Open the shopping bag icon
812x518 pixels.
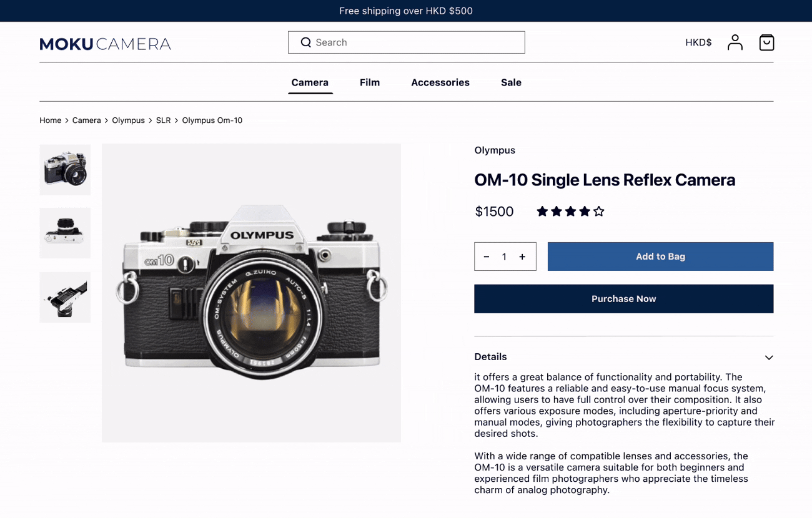pos(766,42)
